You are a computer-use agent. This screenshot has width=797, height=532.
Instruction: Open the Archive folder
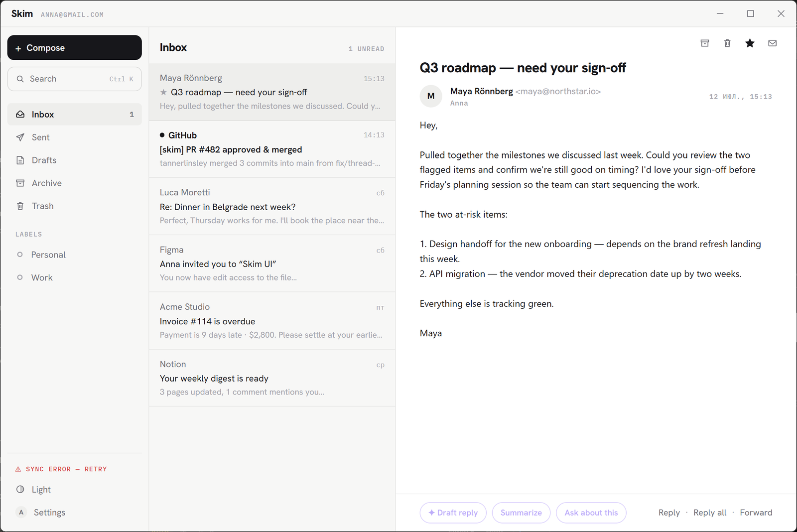coord(75,183)
